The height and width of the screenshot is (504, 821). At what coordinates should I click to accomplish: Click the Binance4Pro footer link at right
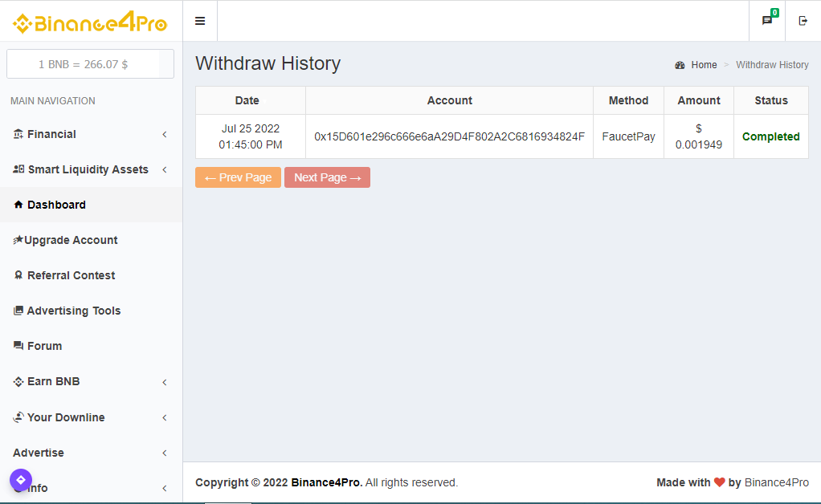(776, 482)
